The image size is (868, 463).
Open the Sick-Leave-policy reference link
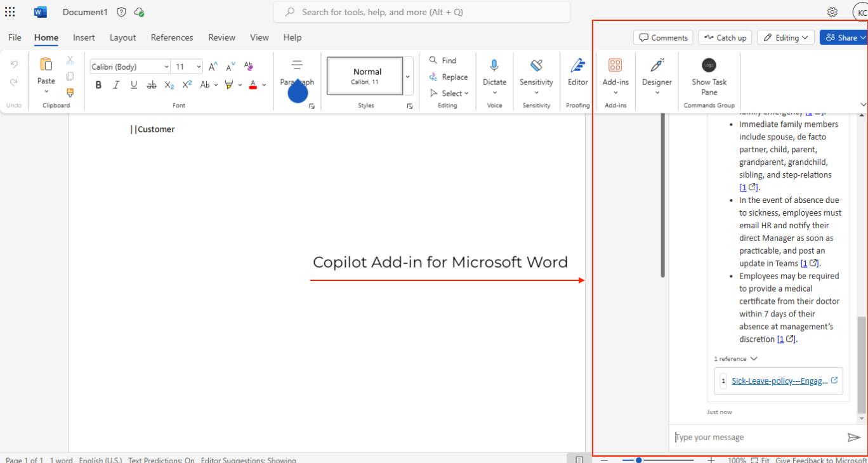(x=779, y=381)
